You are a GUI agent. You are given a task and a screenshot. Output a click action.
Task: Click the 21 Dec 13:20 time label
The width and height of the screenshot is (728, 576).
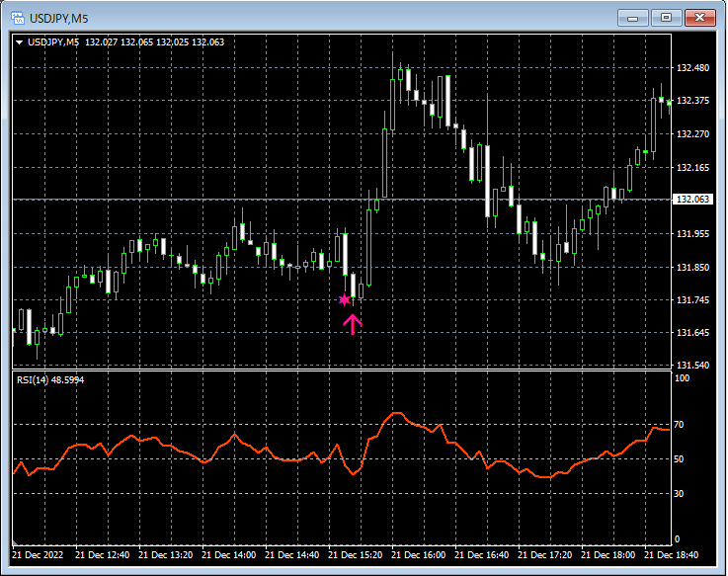165,554
